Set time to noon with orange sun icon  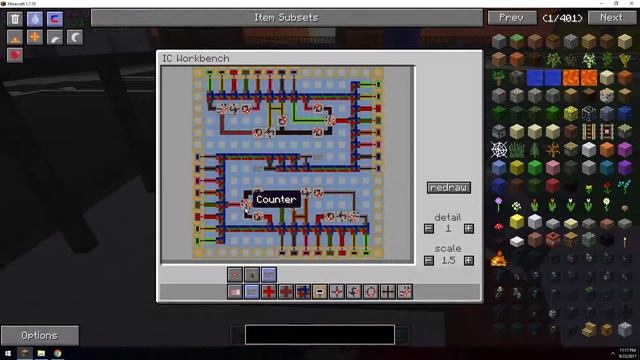tap(35, 38)
